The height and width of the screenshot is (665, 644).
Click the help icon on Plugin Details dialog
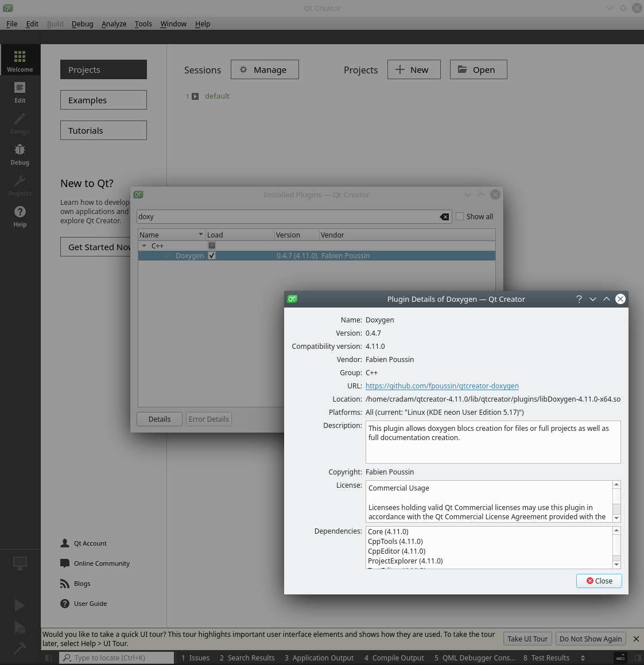point(579,299)
